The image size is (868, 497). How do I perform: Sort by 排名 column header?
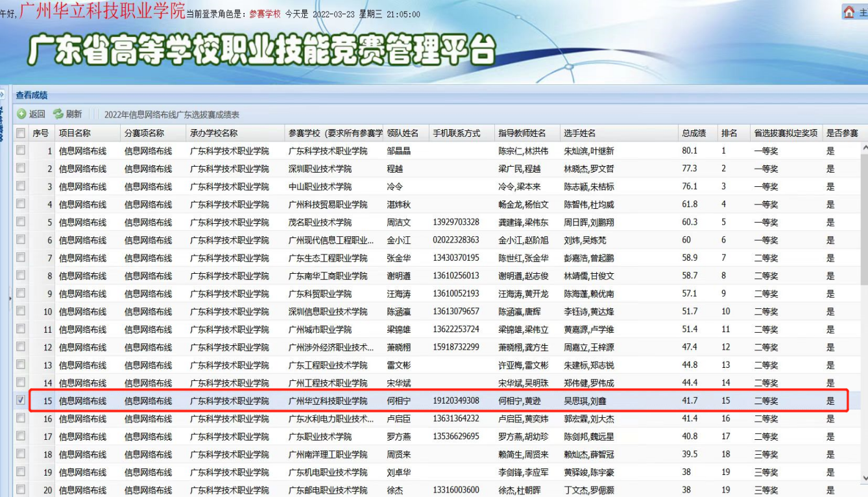[x=729, y=133]
